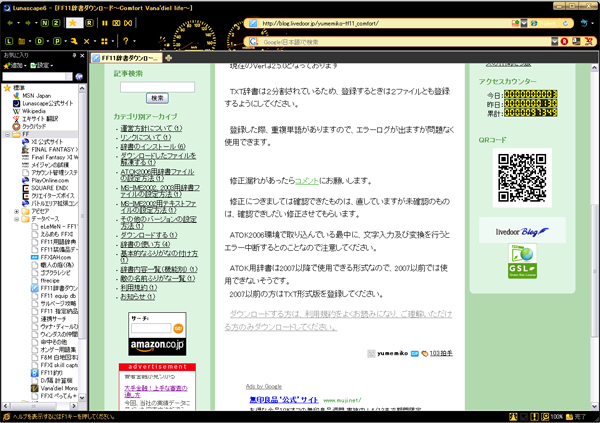Open Wikipedia favorite
The image size is (600, 423).
pos(29,111)
